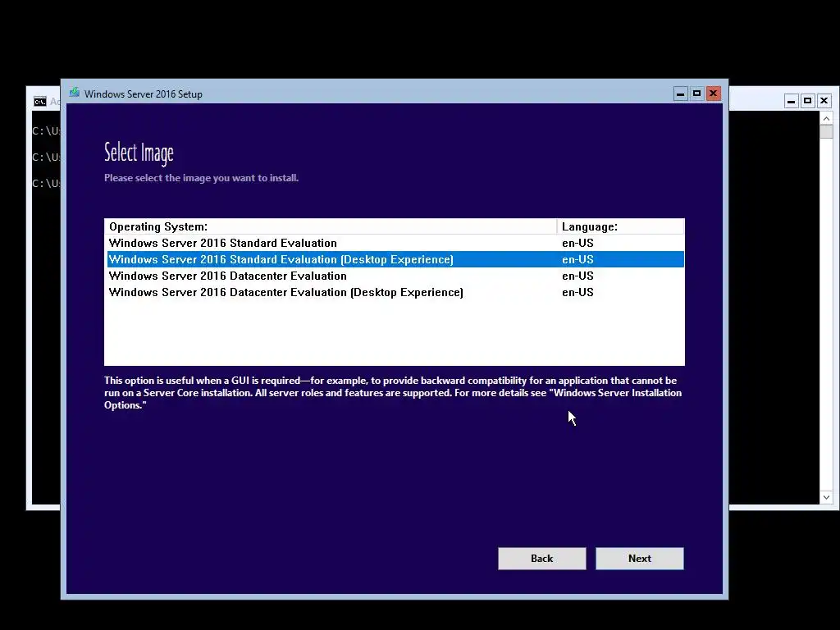The width and height of the screenshot is (840, 630).
Task: Click the Windows Server 2016 Setup title icon
Action: click(75, 94)
